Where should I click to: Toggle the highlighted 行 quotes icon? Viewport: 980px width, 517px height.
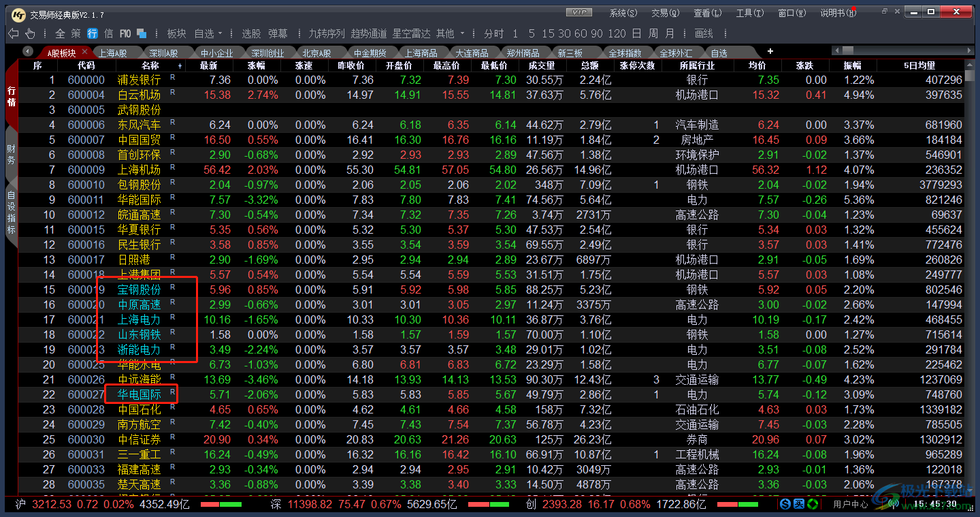point(92,33)
